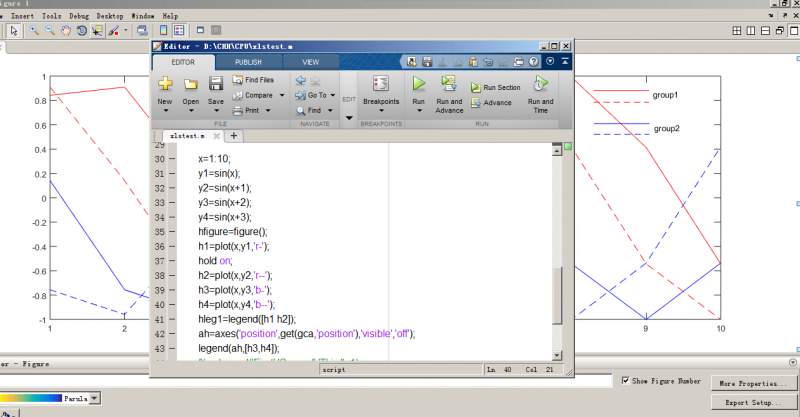Open the Desktop menu in Figure window
800x417 pixels.
click(x=110, y=16)
